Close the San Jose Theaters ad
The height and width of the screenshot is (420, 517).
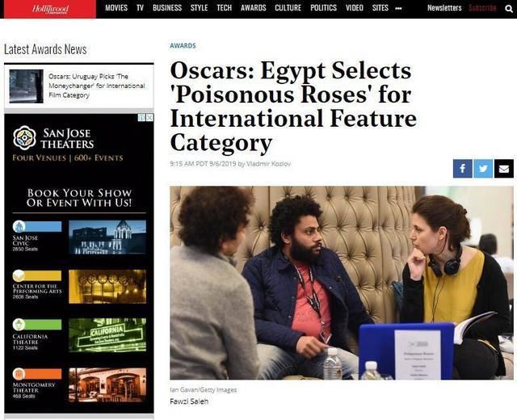coord(150,117)
